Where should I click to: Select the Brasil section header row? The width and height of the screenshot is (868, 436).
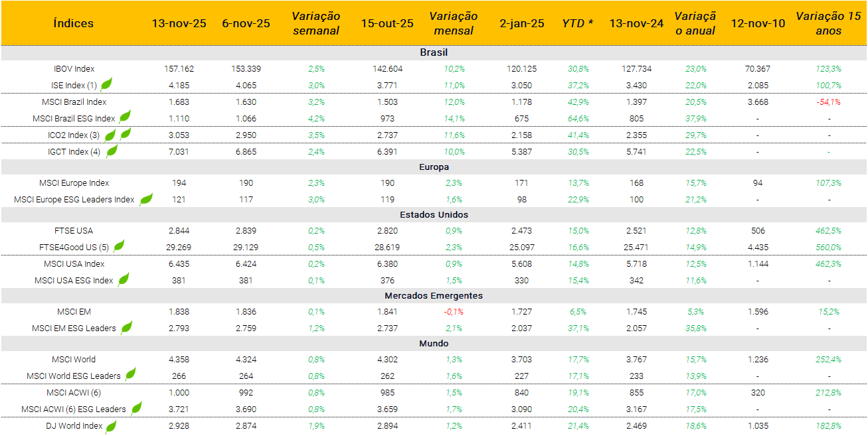point(434,52)
